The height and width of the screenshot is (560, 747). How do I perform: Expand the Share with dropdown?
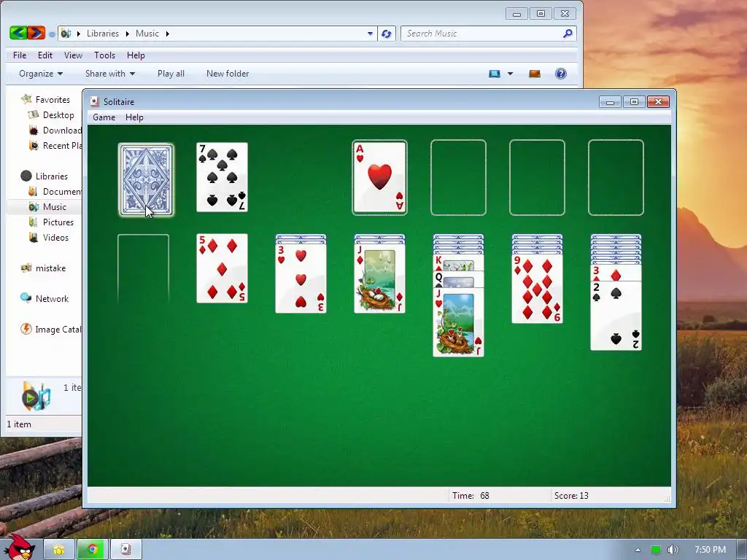tap(110, 74)
